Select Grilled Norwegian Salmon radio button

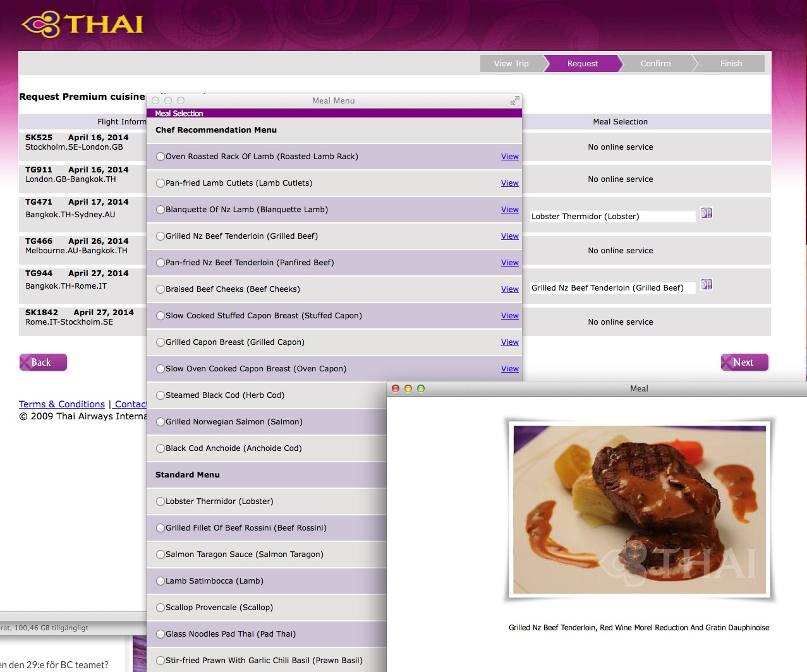[161, 422]
